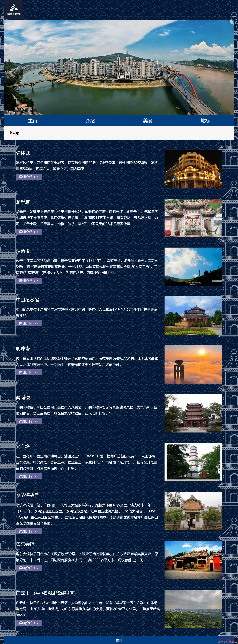Open the 鹤岗楼 pagoda photo
238x644 pixels.
click(193, 413)
